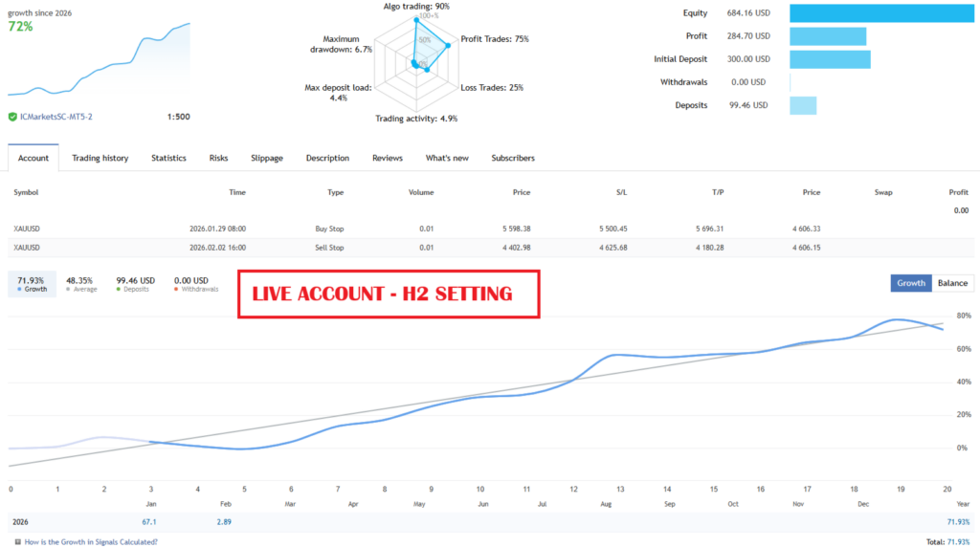The image size is (980, 547).
Task: Click stop loss value 5 500.45
Action: pyautogui.click(x=613, y=229)
